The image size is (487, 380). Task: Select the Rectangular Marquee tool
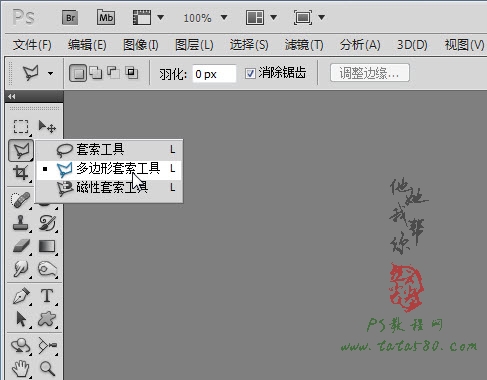(x=21, y=127)
